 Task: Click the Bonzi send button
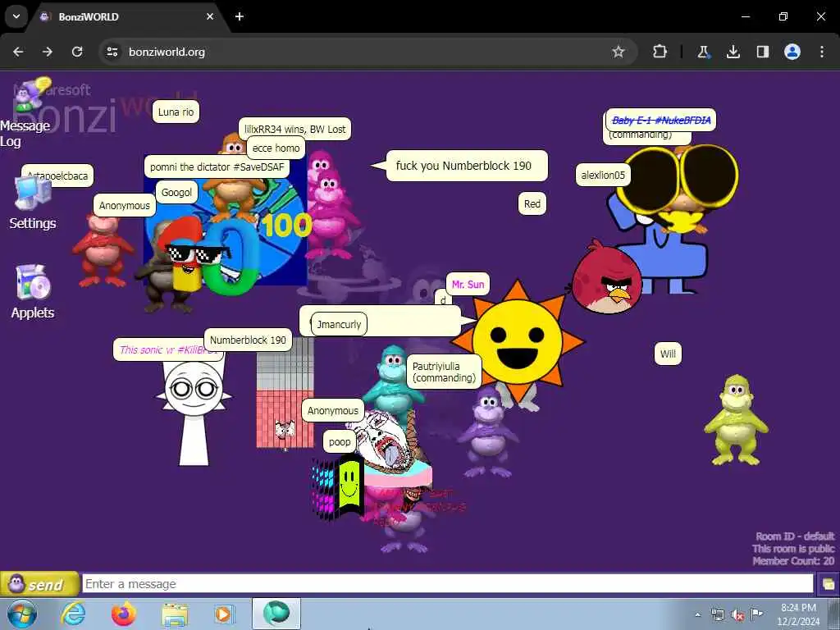click(x=39, y=584)
